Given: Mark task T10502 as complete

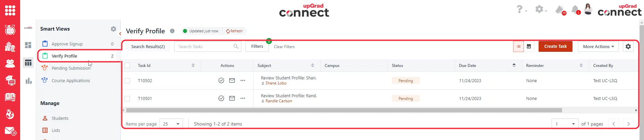Looking at the screenshot, I should point(221,80).
